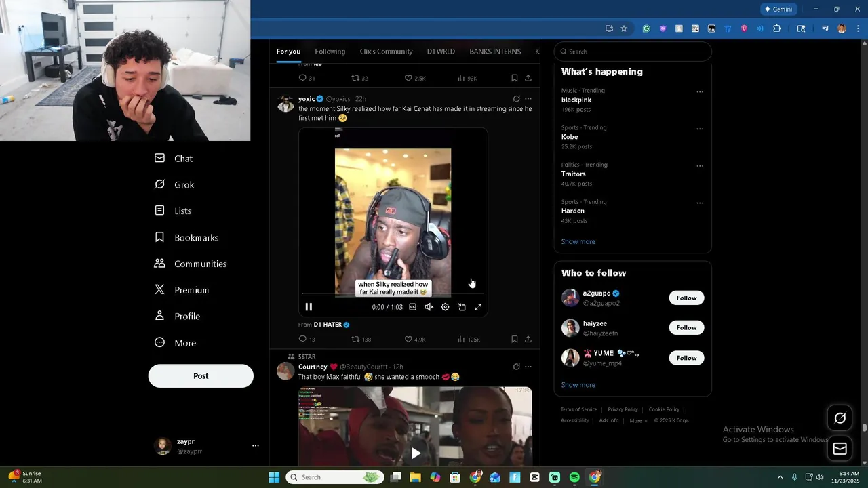Screen dimensions: 868x488
Task: Click the Windows Start button
Action: coord(274,477)
